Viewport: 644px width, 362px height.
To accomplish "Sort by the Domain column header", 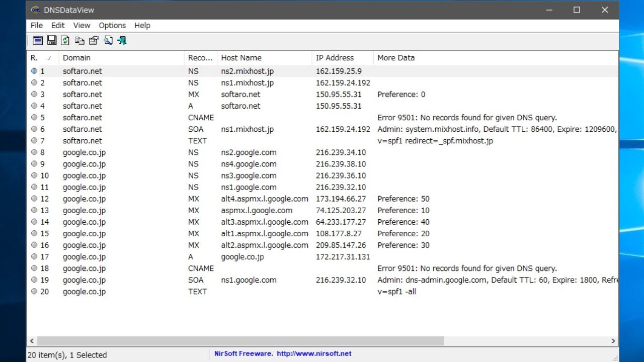I will point(121,58).
